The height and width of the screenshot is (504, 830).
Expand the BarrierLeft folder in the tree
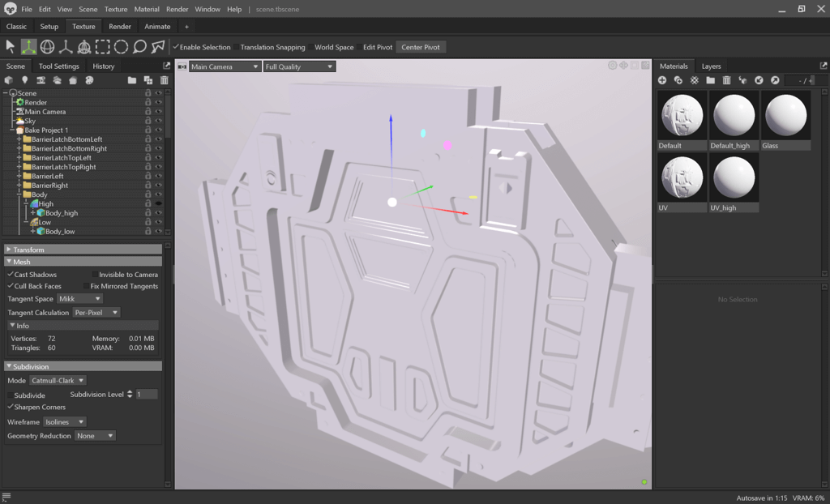pyautogui.click(x=19, y=176)
